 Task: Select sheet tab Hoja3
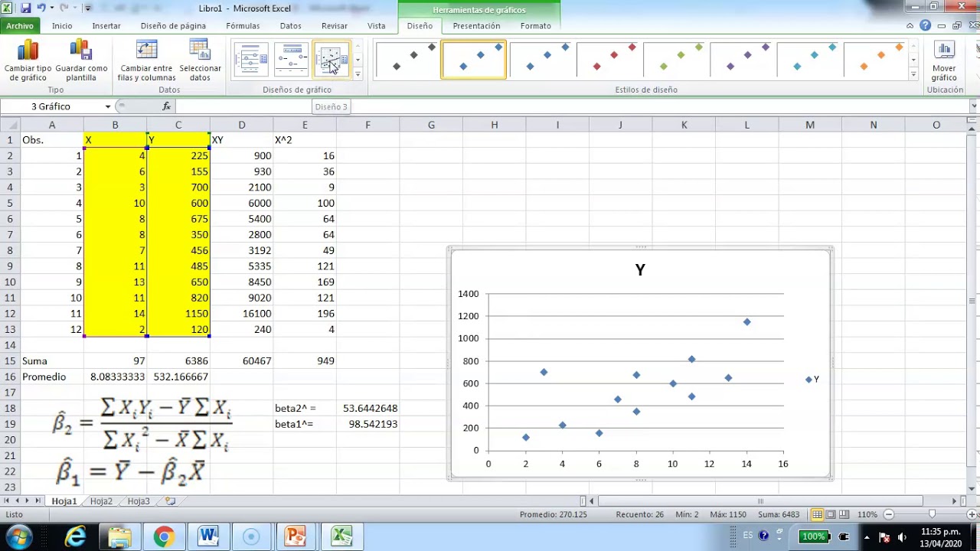tap(139, 501)
